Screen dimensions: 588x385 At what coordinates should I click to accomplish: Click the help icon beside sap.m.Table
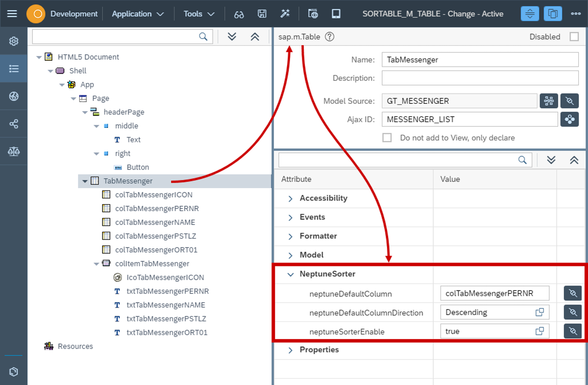click(330, 36)
